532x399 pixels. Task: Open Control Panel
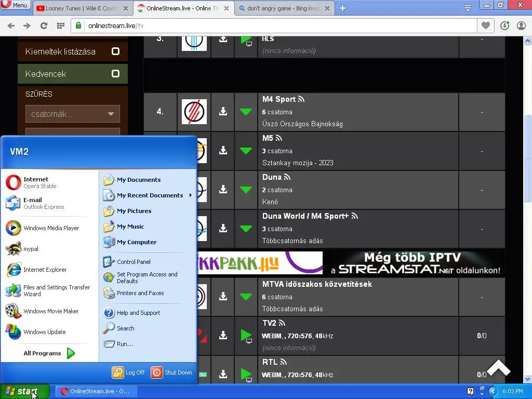pyautogui.click(x=127, y=262)
